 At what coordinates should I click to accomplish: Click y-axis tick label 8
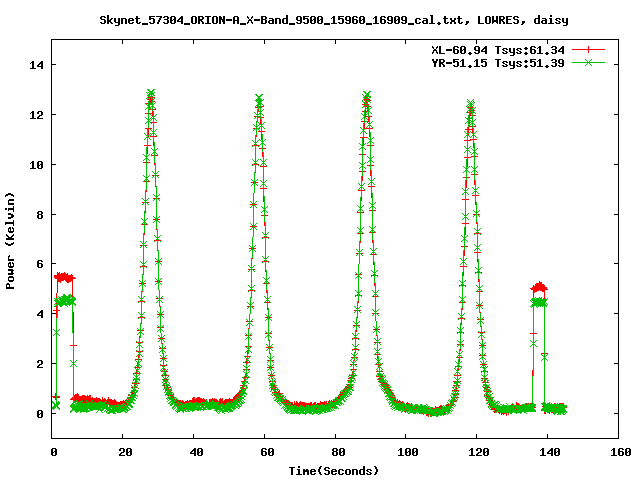click(40, 215)
